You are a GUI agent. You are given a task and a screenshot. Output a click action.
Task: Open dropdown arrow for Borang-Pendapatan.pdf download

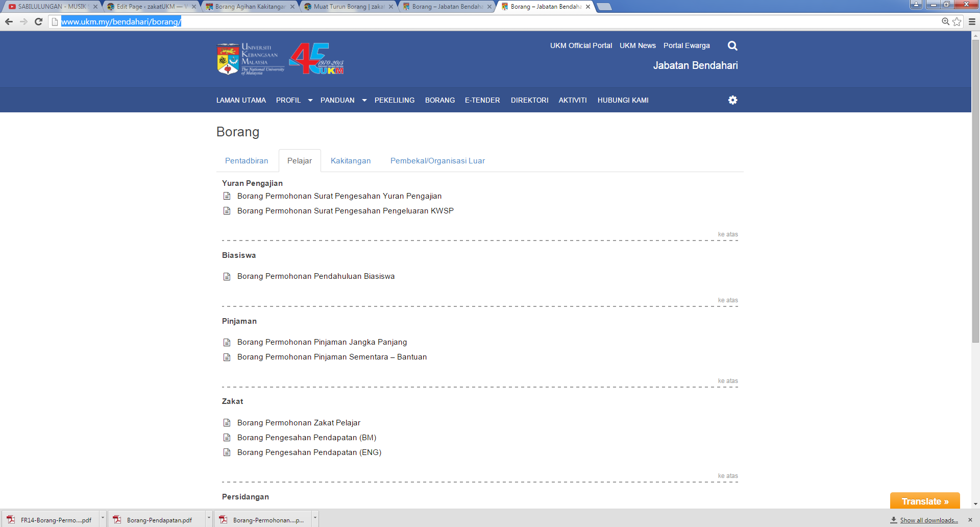pos(209,518)
